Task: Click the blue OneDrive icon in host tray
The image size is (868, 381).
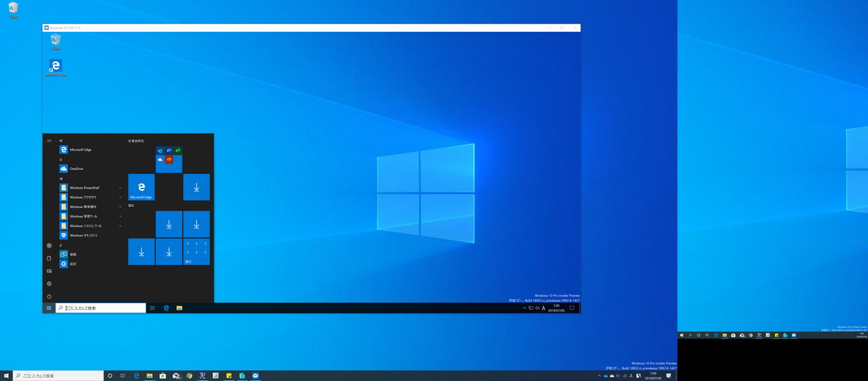Action: [606, 376]
